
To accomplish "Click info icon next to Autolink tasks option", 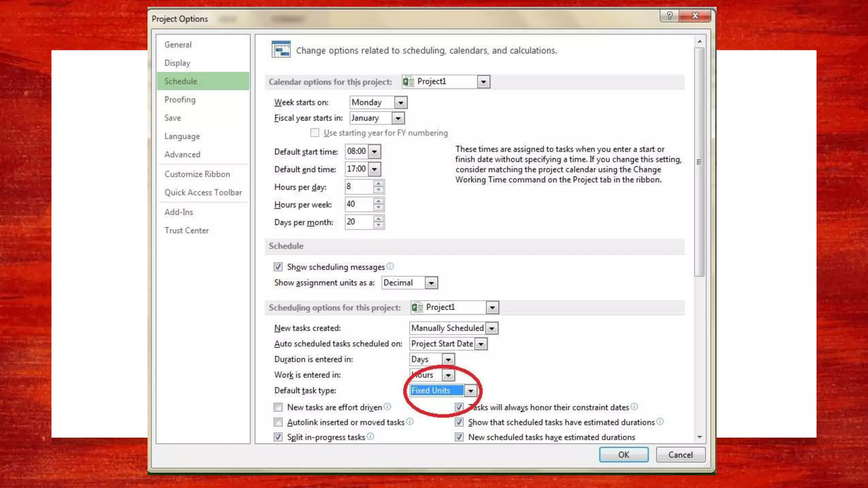I will click(410, 421).
